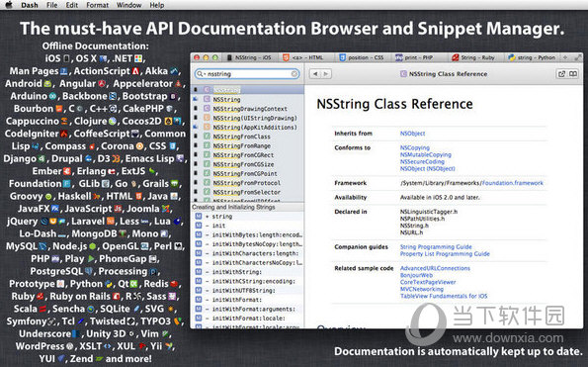This screenshot has width=588, height=367.
Task: Open the Dash application menu
Action: pyautogui.click(x=30, y=5)
